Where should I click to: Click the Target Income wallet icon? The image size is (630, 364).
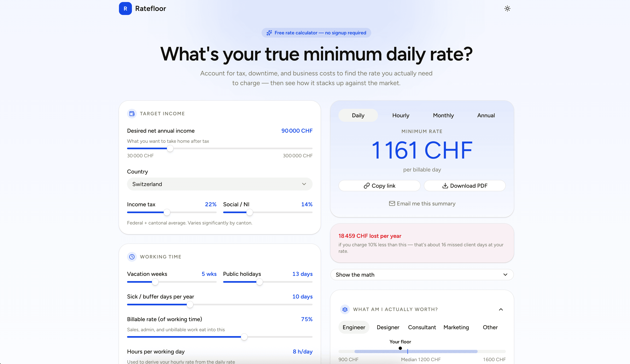pos(132,114)
